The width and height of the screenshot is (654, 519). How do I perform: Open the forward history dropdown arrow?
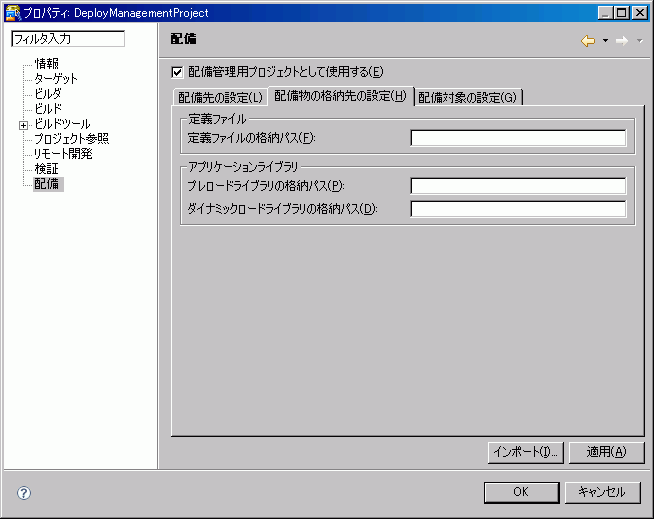(639, 41)
